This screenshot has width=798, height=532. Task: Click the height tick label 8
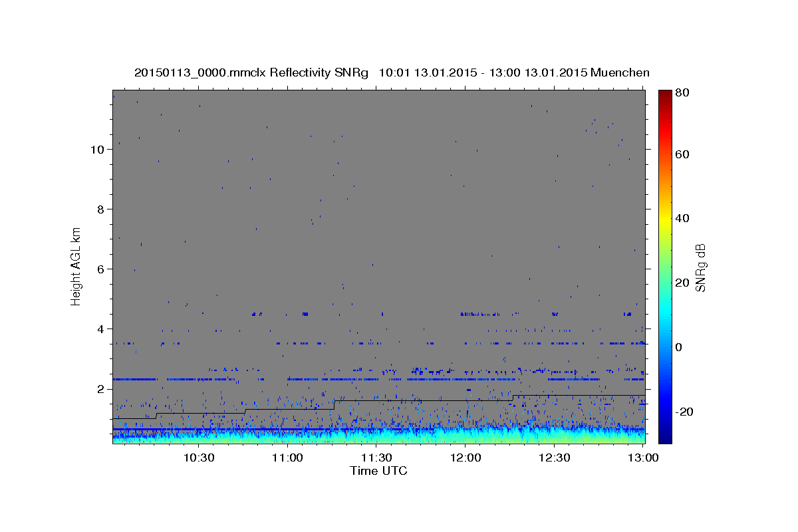102,209
